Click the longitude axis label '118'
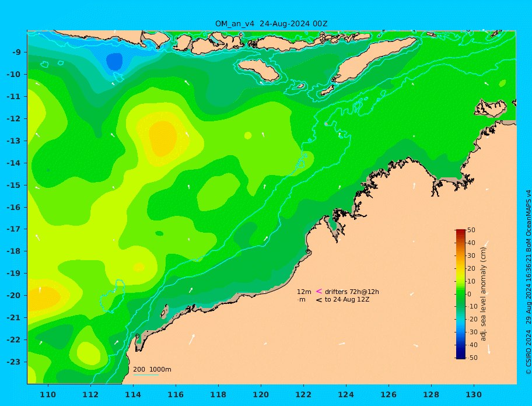 coord(218,395)
